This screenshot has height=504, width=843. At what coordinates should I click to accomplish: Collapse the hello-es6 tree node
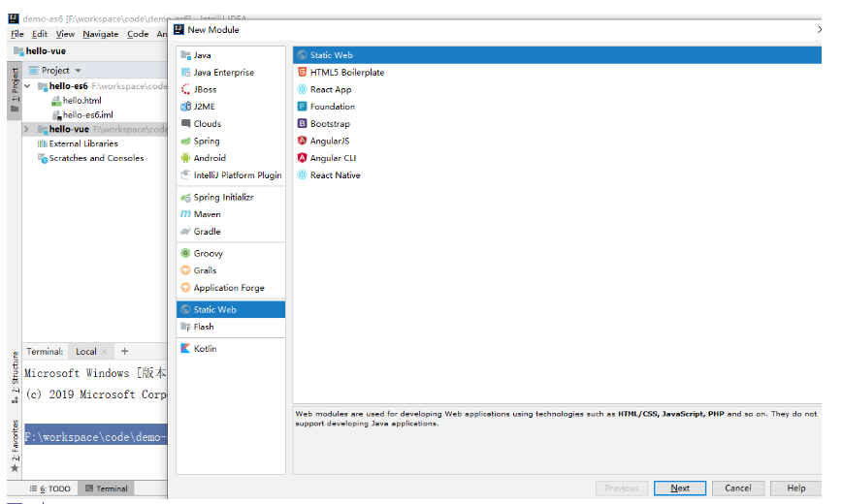click(27, 86)
